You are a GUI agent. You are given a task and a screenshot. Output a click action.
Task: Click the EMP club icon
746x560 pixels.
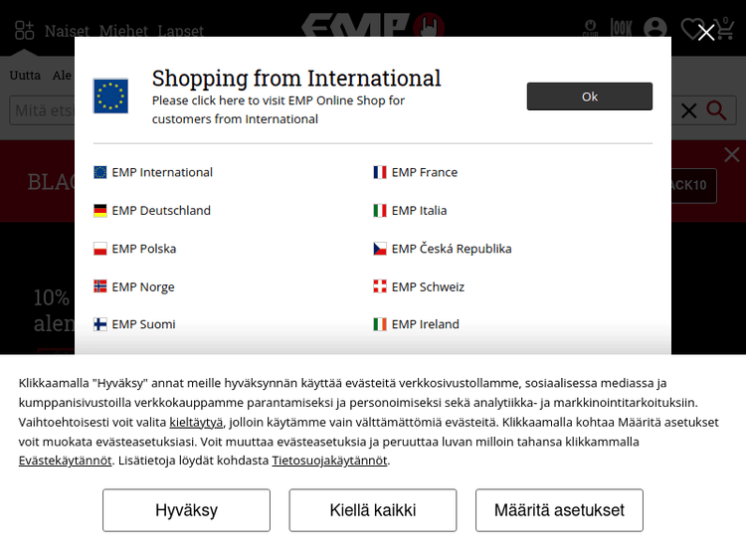(590, 29)
